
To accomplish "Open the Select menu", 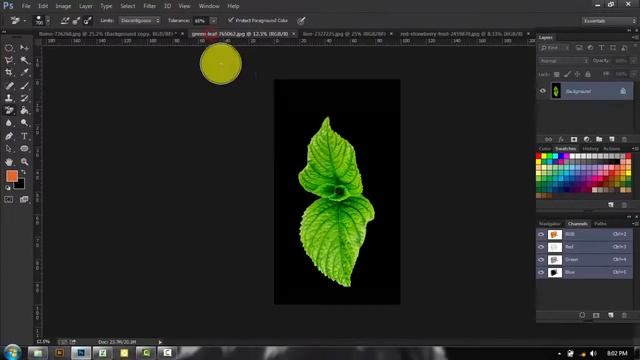I will point(128,6).
